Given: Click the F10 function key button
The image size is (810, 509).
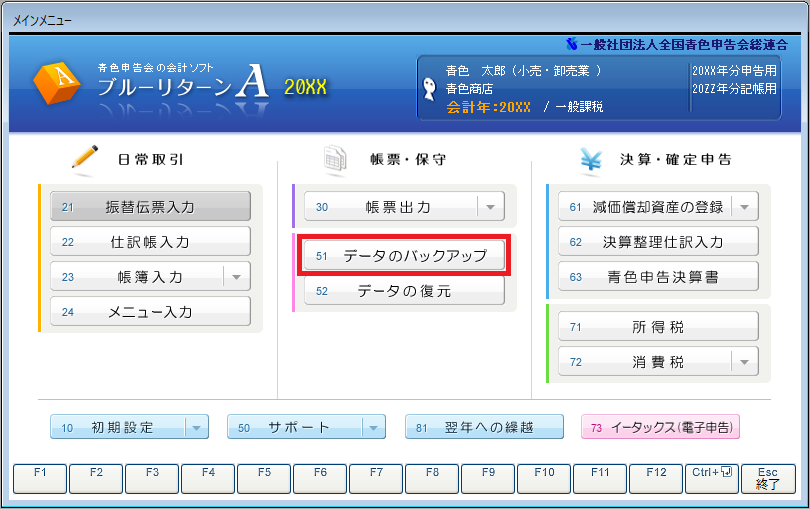Looking at the screenshot, I should [544, 479].
